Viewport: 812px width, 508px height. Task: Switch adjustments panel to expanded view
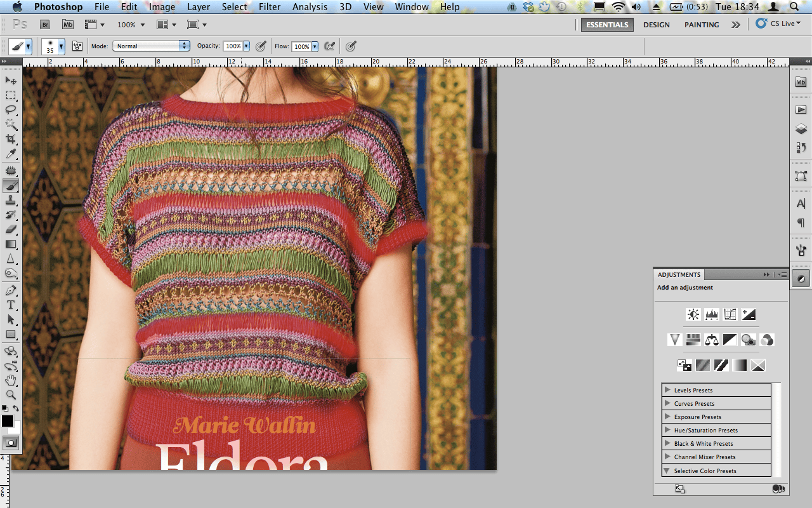pyautogui.click(x=680, y=488)
